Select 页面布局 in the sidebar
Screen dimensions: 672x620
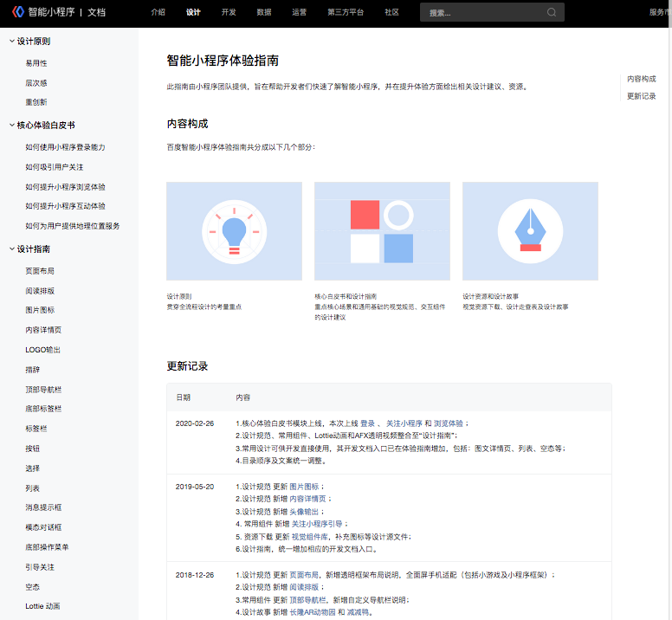pos(40,271)
